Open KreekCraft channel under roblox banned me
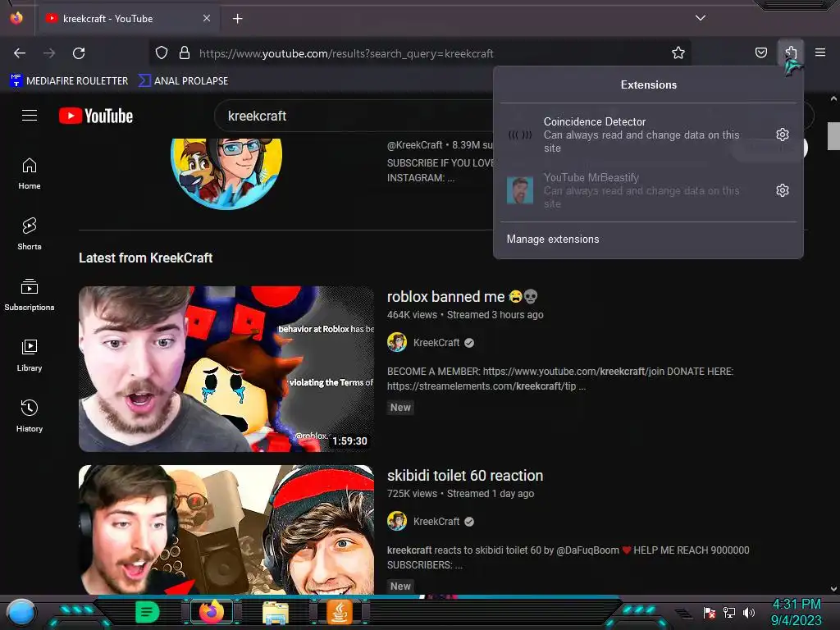Image resolution: width=840 pixels, height=630 pixels. point(436,342)
